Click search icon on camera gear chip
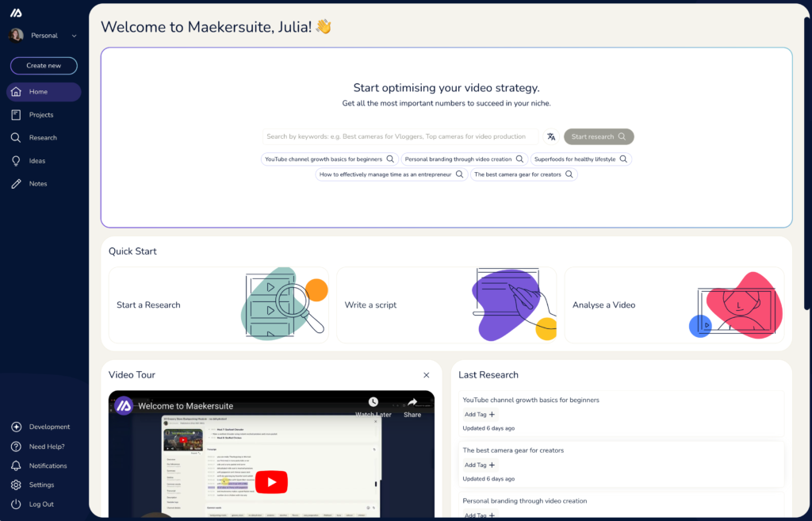Viewport: 812px width, 521px height. (x=569, y=174)
